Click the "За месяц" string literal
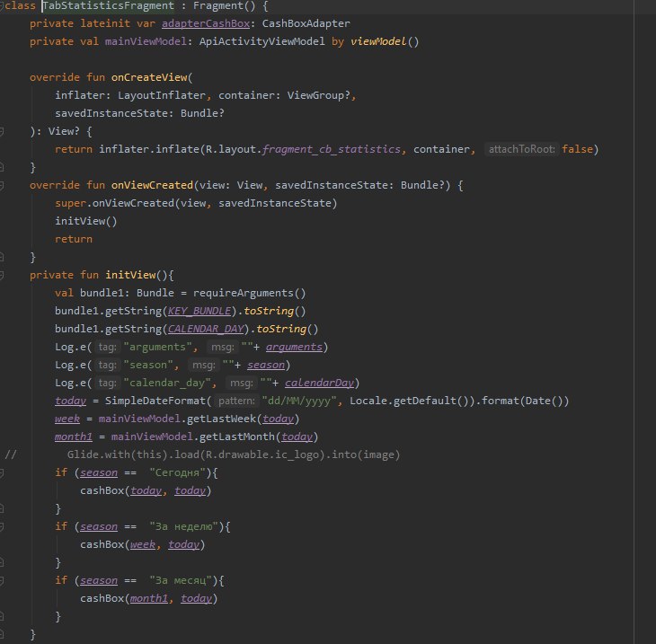This screenshot has width=656, height=644. coord(181,581)
